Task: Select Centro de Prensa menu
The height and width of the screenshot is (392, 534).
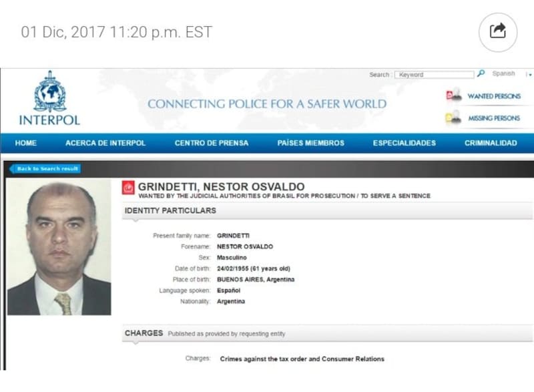Action: pos(212,143)
